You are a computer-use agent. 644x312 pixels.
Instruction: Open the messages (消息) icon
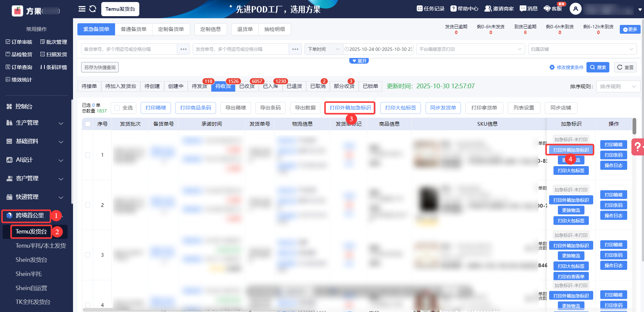(x=523, y=8)
